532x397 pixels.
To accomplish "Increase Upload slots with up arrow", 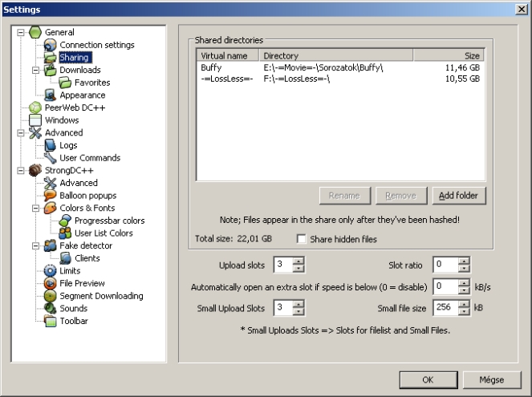I will coord(298,261).
